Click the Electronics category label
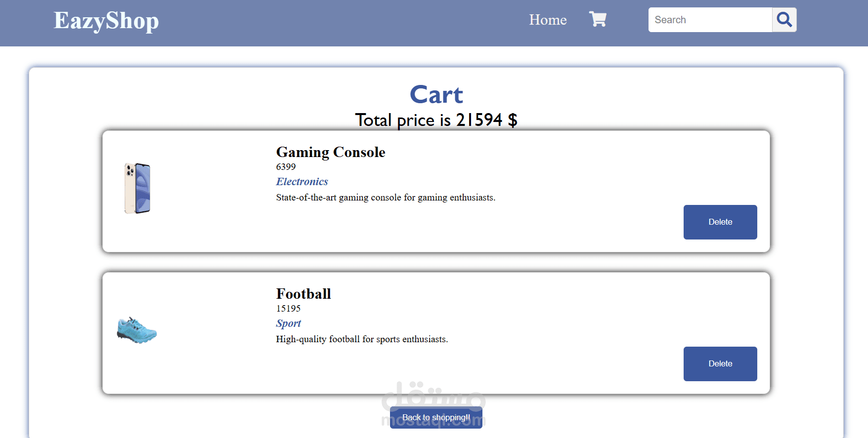The width and height of the screenshot is (868, 438). tap(302, 182)
